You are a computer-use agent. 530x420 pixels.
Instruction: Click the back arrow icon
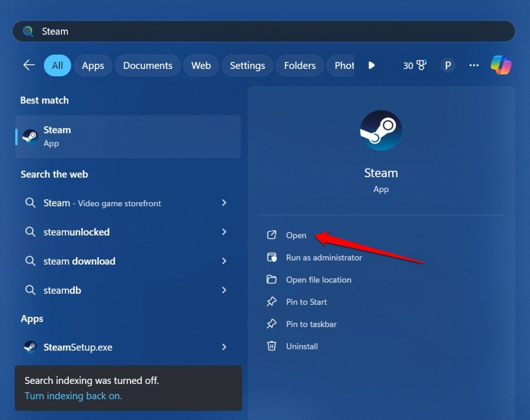tap(29, 65)
